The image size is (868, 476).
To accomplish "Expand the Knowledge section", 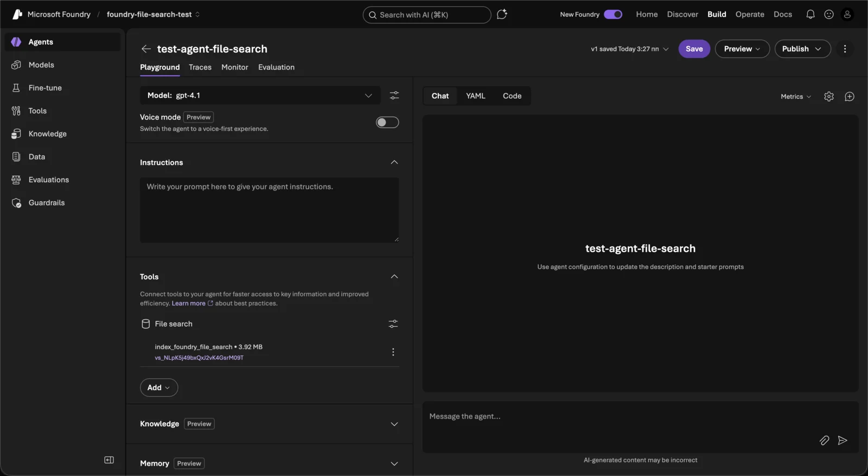I will (394, 424).
